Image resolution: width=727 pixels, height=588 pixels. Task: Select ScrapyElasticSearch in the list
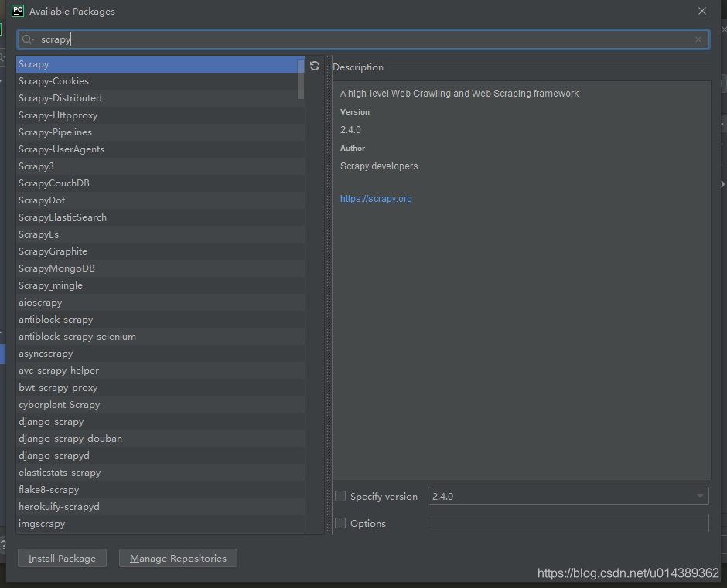[160, 217]
